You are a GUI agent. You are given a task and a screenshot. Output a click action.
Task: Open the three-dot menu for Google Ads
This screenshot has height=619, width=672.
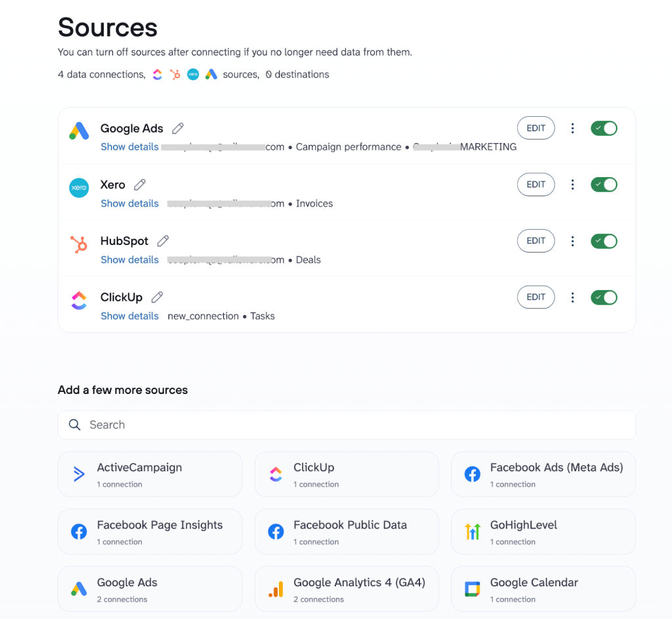click(x=572, y=128)
